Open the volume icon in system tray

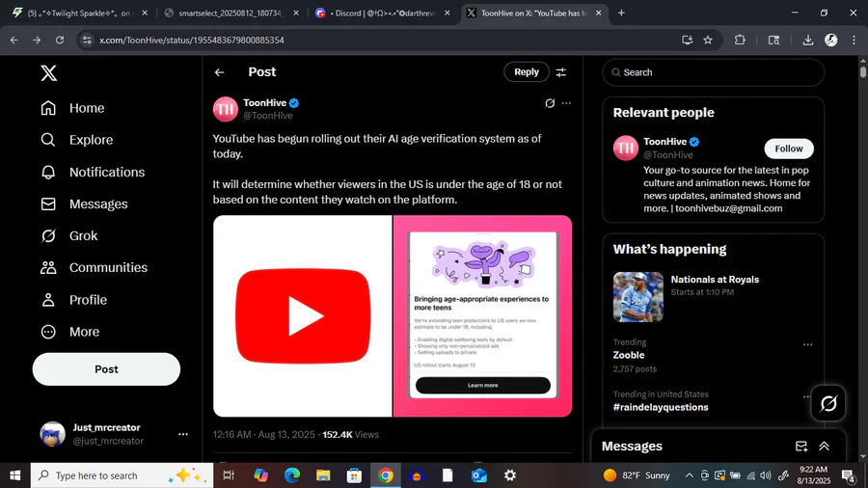tap(766, 475)
